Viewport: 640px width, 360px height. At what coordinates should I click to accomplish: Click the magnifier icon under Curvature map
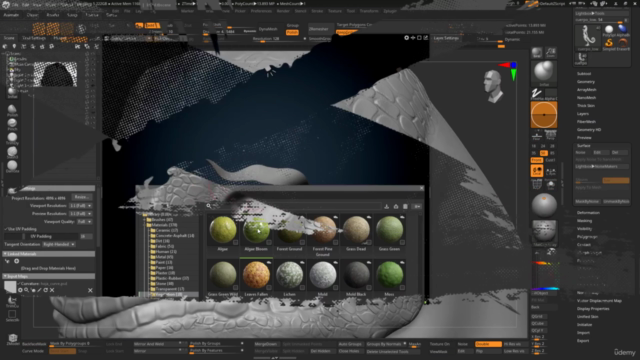pyautogui.click(x=27, y=290)
